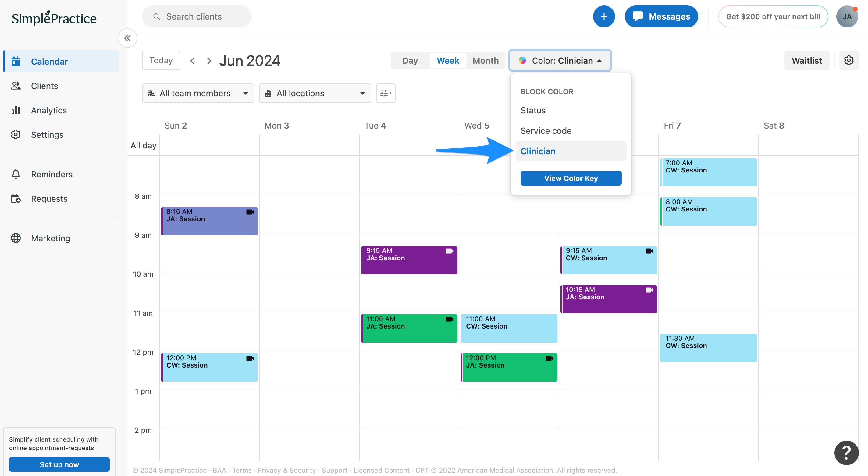Screen dimensions: 868x476
Task: Open the 12:00 PM JA session on Wednesday
Action: (x=509, y=367)
